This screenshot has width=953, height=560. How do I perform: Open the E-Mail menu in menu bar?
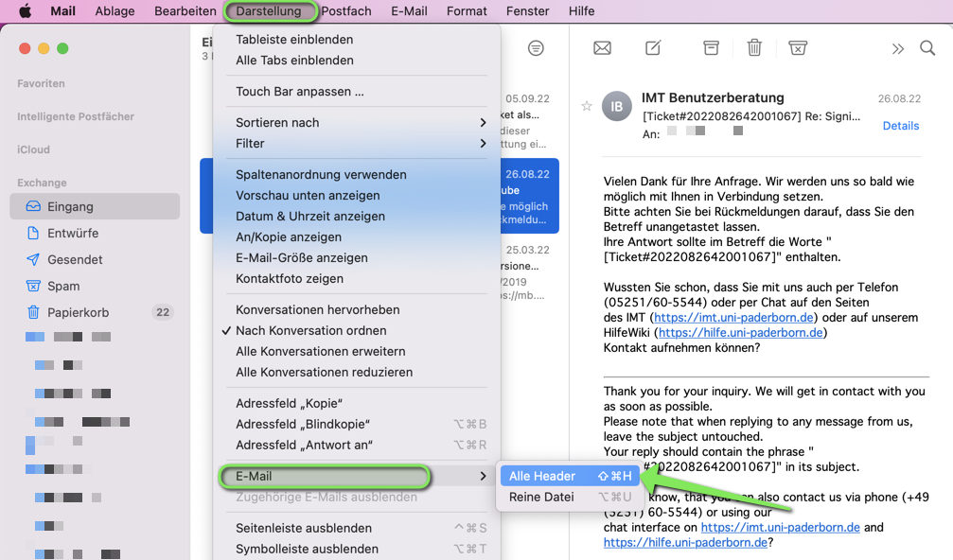coord(409,11)
